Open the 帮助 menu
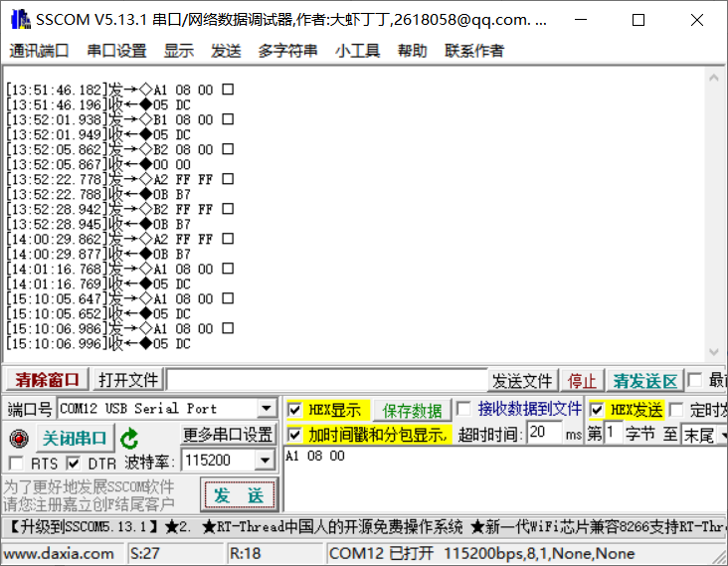This screenshot has height=566, width=728. click(x=413, y=51)
